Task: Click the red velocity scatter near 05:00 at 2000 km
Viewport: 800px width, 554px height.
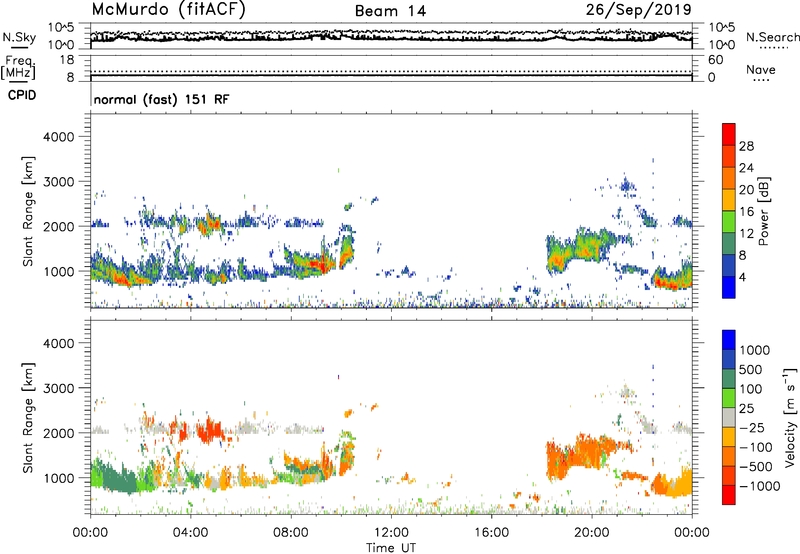Action: tap(210, 430)
